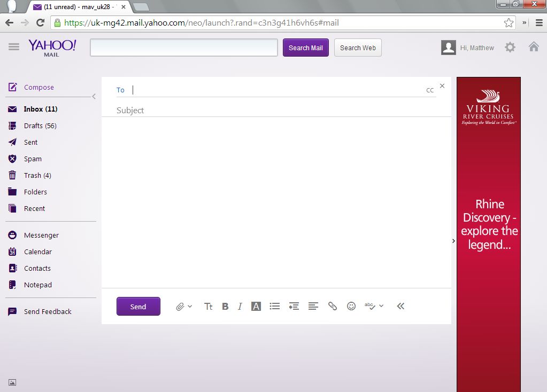Screen dimensions: 547x392
Task: Collapse the formatting toolbar with double chevron
Action: (400, 306)
